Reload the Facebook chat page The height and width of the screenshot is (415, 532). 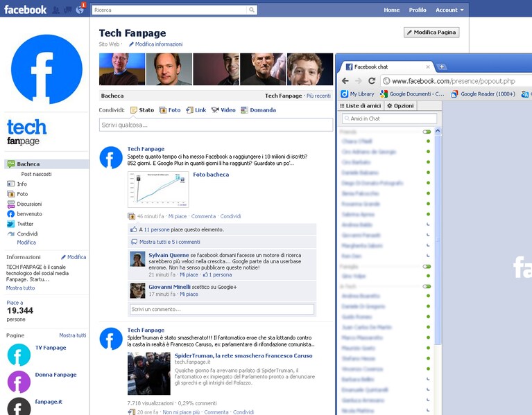tap(372, 81)
